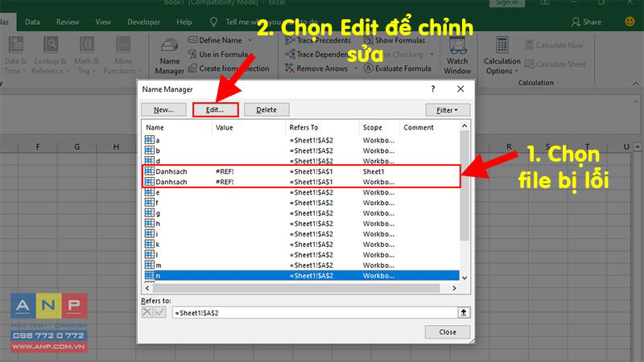Click Calculate Sheet in the ribbon
The image size is (644, 362).
[555, 64]
